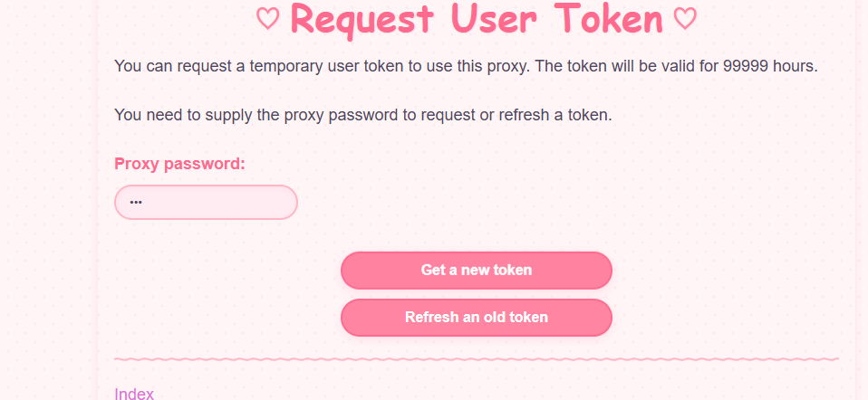Image resolution: width=868 pixels, height=400 pixels.
Task: Click the masked dots in password field
Action: coord(136,203)
